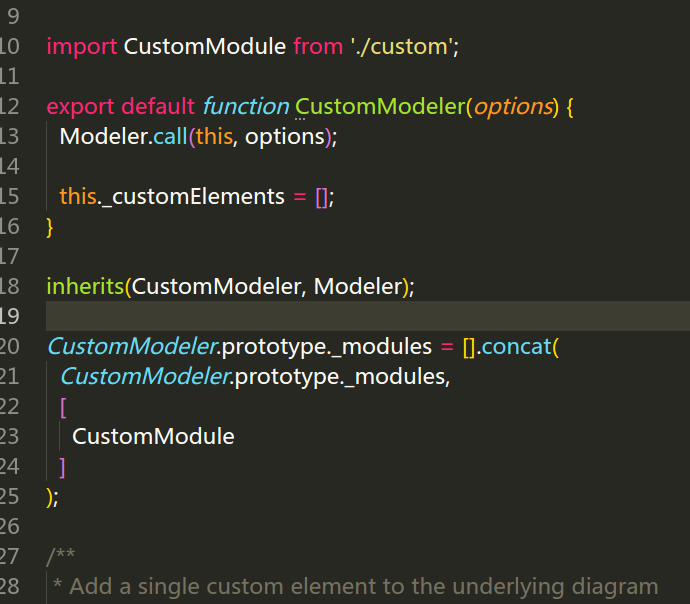Place cursor on 'import' keyword
The image size is (690, 604).
pos(82,47)
